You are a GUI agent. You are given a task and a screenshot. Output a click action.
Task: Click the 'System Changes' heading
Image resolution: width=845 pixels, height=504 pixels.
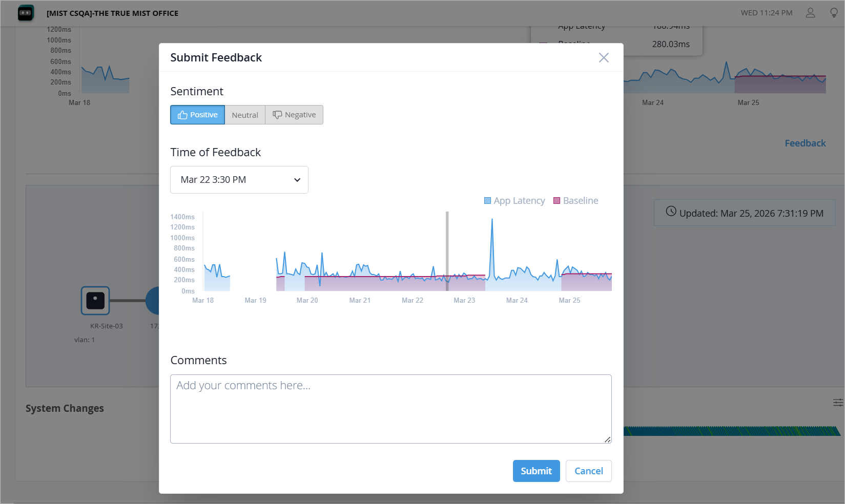(x=65, y=408)
